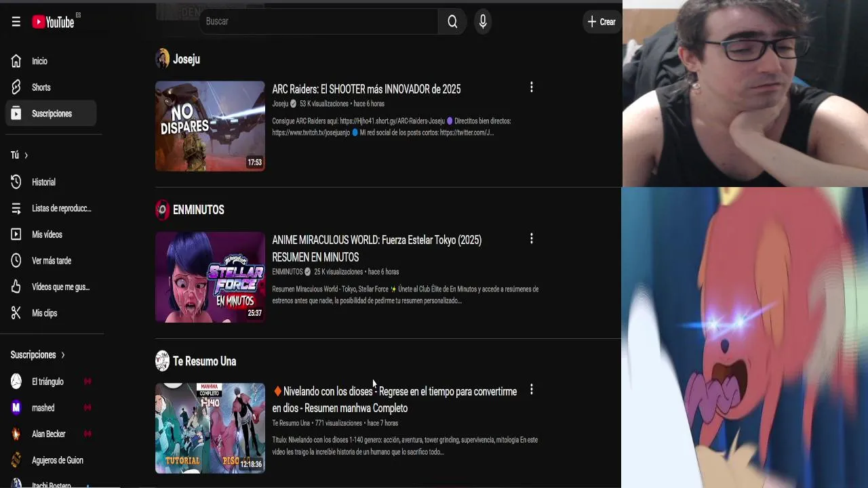Click the playlist icon beside Listas
Screen dimensions: 868x488
pos(16,208)
